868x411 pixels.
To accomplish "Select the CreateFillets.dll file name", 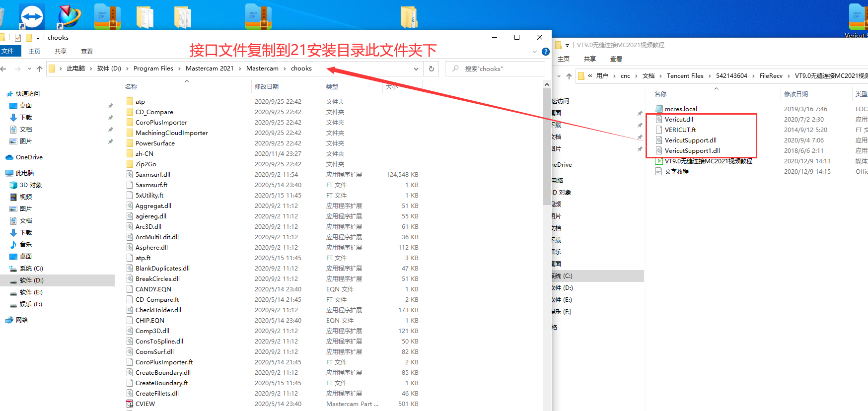I will pos(157,393).
